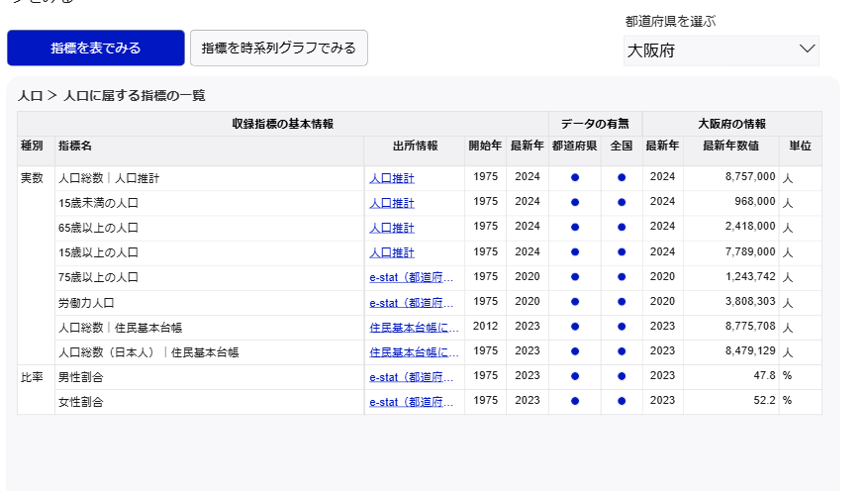Click the 52.2 percent value
The image size is (868, 491).
[x=764, y=400]
